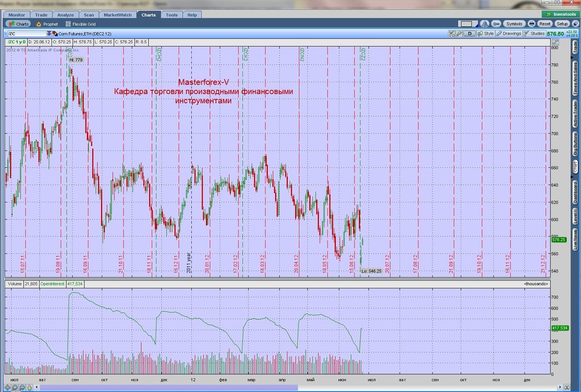581x392 pixels.
Task: Click the 576.50 last price readout
Action: tap(555, 33)
